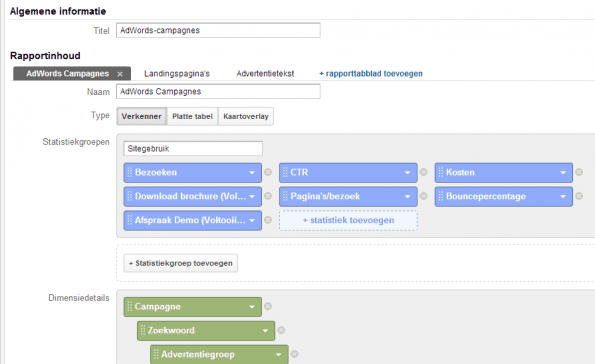Open the Kosten metric dropdown

[563, 173]
